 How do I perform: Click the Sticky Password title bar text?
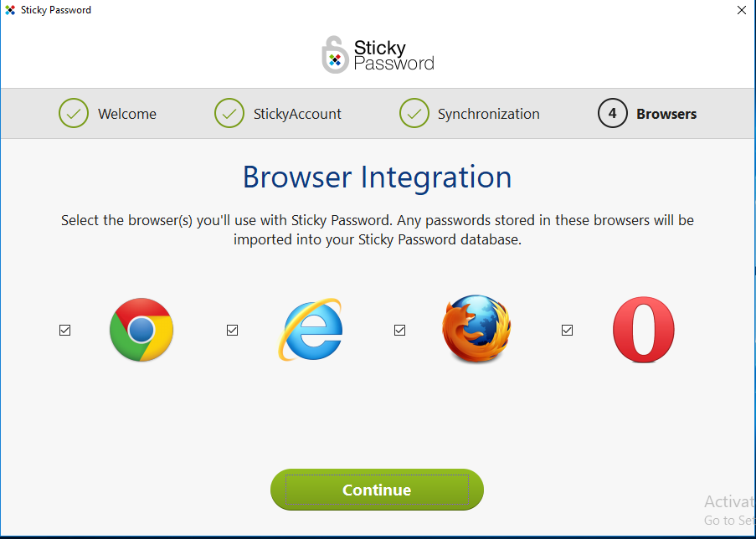click(x=56, y=10)
